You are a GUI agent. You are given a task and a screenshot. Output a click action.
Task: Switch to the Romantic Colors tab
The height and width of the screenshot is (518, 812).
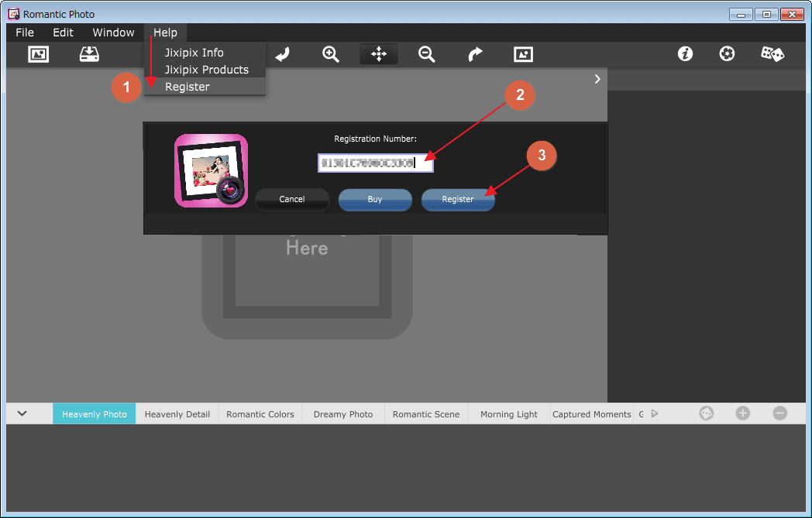pos(260,414)
